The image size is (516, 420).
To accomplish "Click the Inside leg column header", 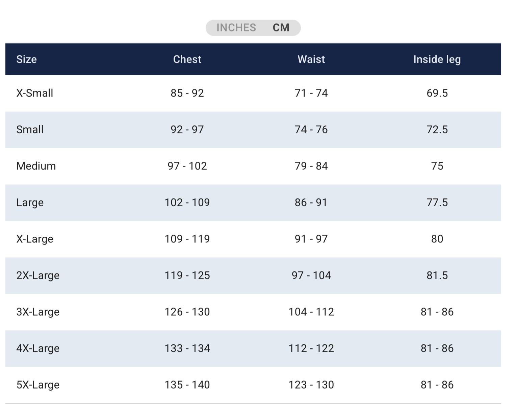I will tap(437, 59).
